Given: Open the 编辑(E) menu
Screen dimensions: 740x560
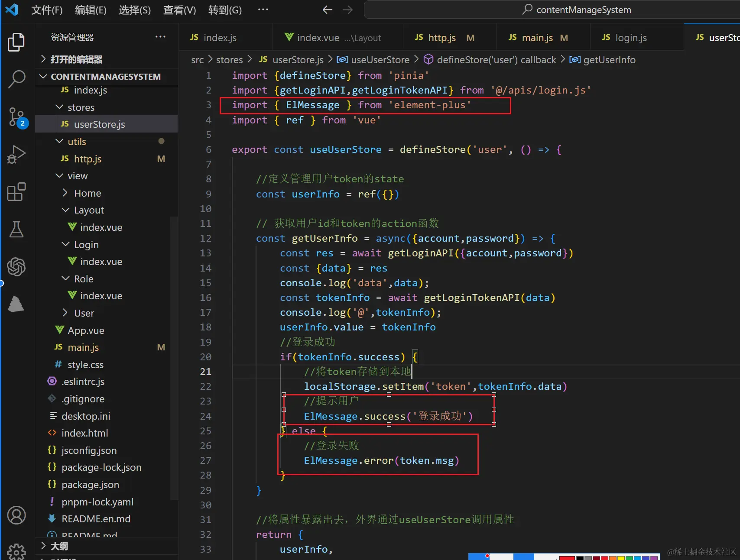Looking at the screenshot, I should click(91, 10).
